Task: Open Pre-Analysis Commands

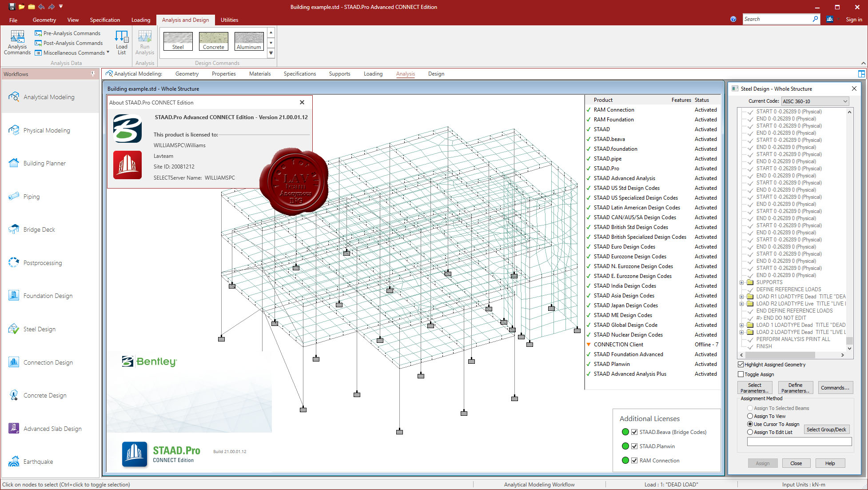Action: (x=68, y=33)
